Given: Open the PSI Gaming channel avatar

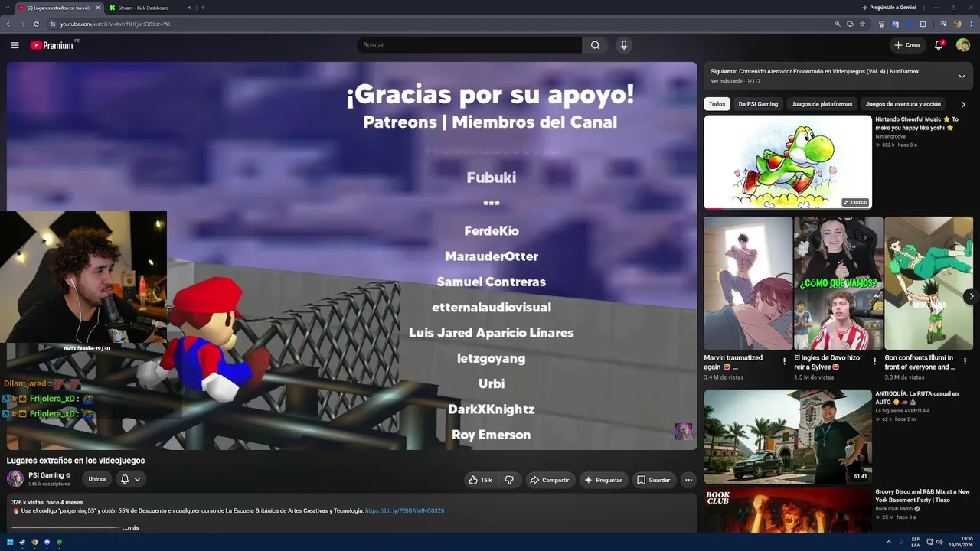Looking at the screenshot, I should click(15, 479).
